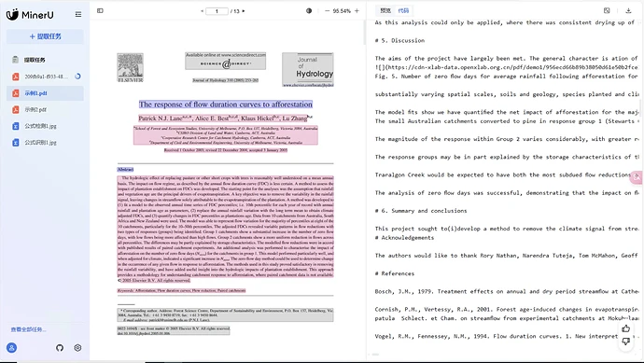The image size is (644, 363).
Task: Click the page number input field
Action: [217, 11]
